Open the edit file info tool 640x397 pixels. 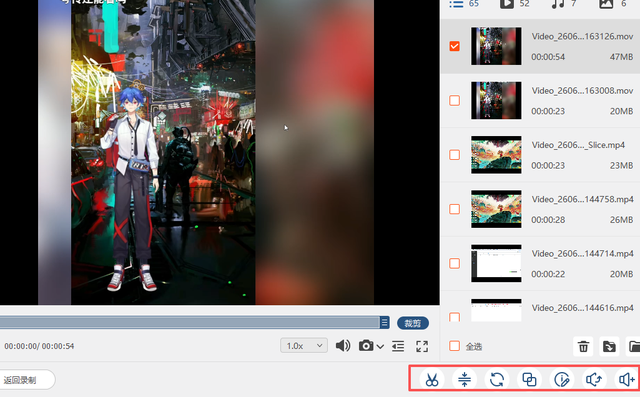tap(562, 379)
